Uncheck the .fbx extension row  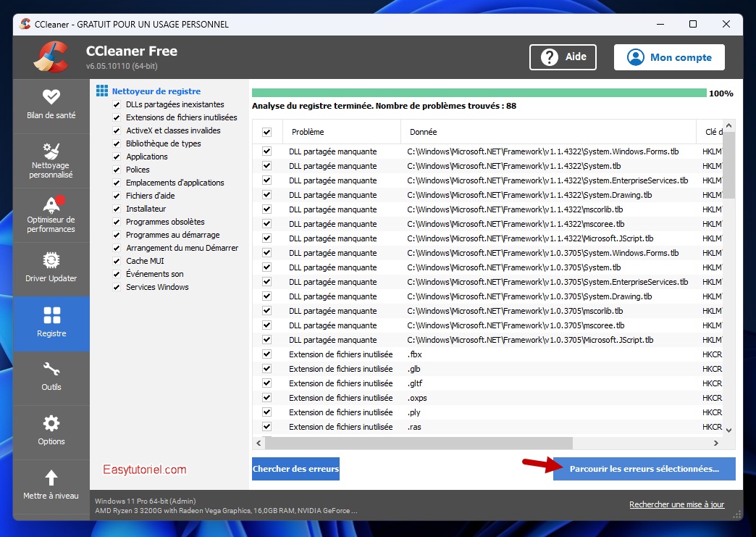[266, 354]
